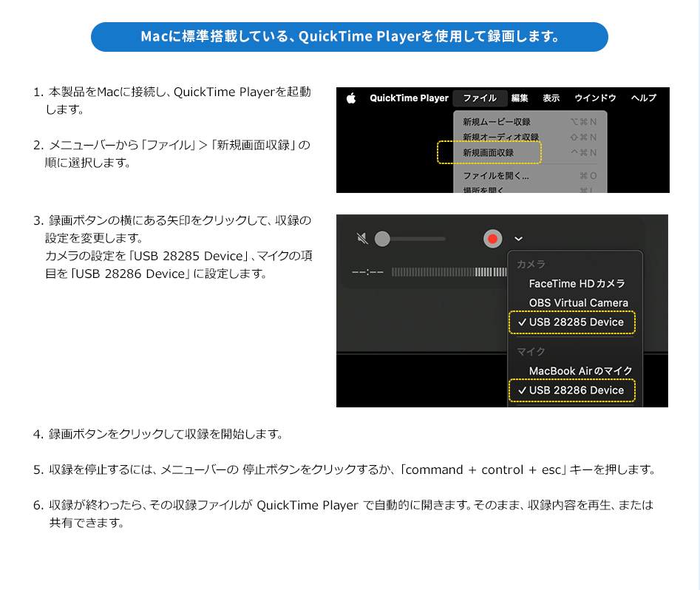Screen dimensions: 700x590
Task: Expand the recording options chevron
Action: (518, 239)
